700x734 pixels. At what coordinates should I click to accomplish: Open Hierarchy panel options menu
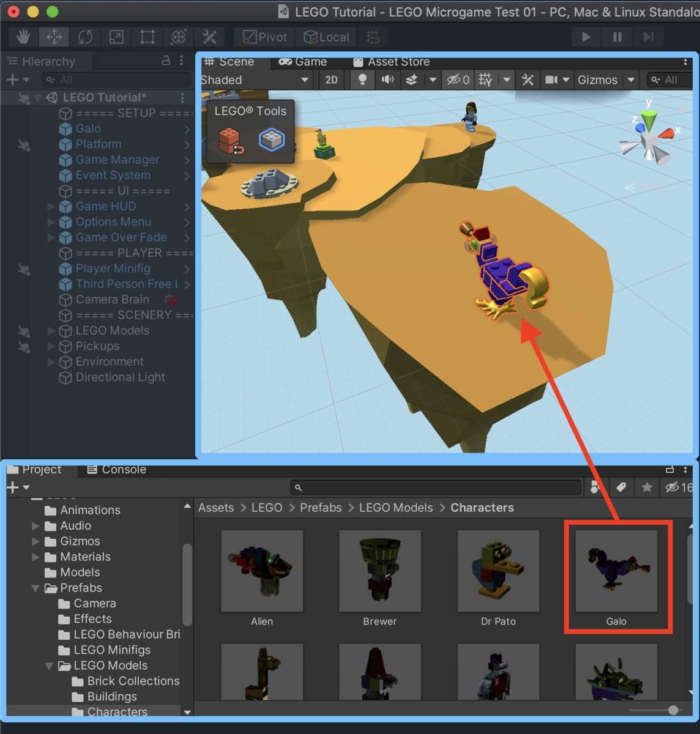coord(182,61)
